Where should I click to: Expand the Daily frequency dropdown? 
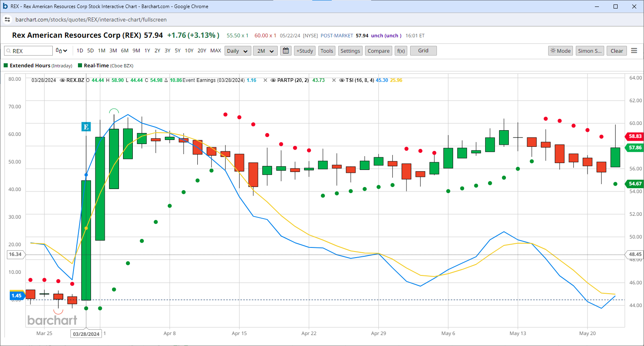pyautogui.click(x=238, y=51)
